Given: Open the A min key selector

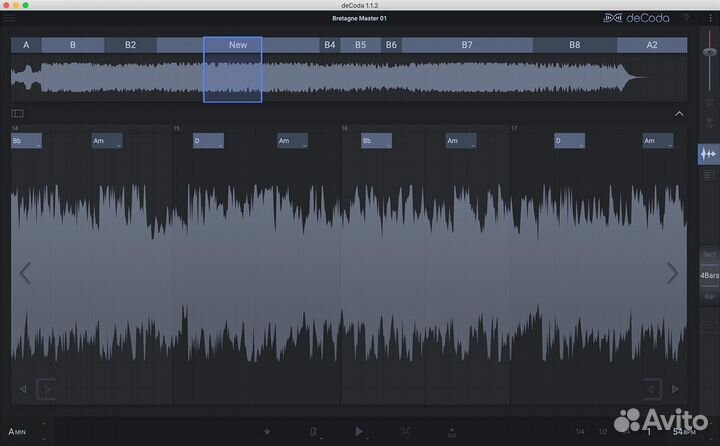Looking at the screenshot, I should tap(18, 431).
